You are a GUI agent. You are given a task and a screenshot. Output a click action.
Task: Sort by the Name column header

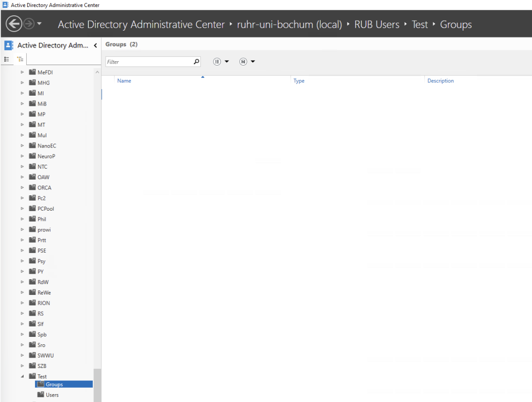pos(124,81)
